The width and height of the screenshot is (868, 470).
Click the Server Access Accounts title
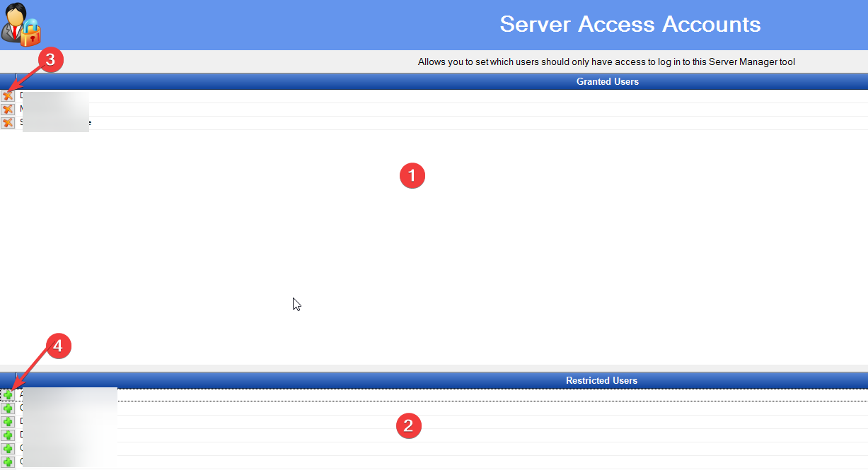(630, 24)
